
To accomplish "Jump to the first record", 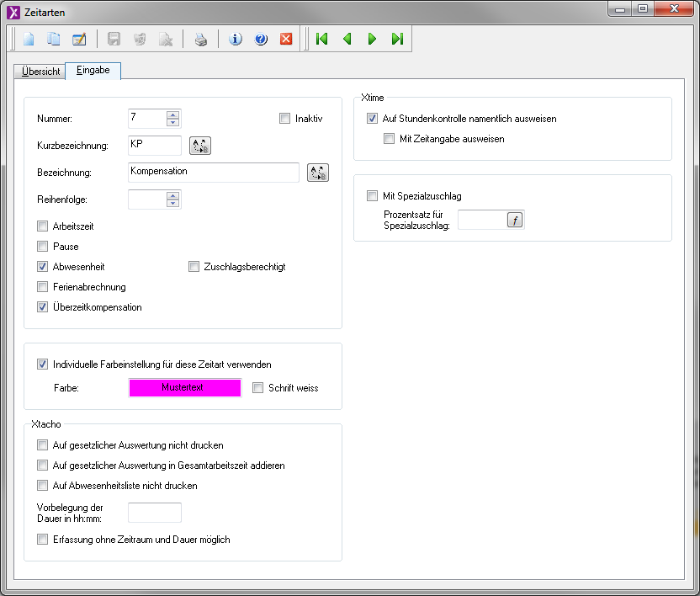I will click(321, 39).
